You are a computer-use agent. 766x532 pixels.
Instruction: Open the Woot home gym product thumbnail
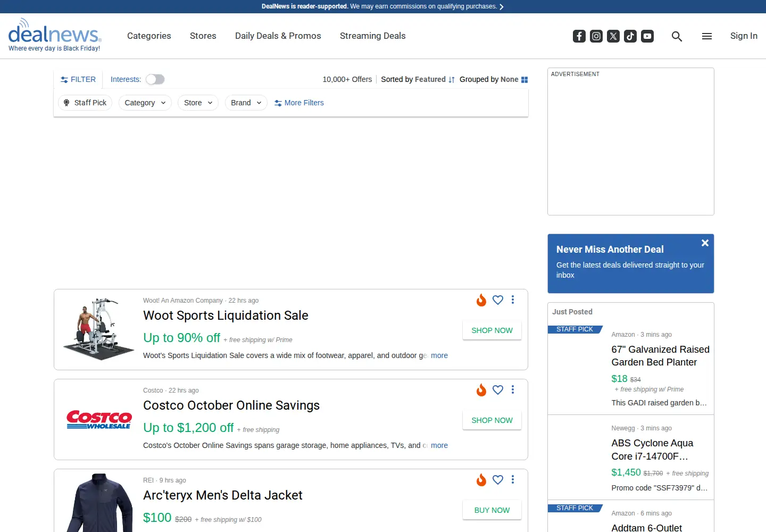pyautogui.click(x=99, y=329)
